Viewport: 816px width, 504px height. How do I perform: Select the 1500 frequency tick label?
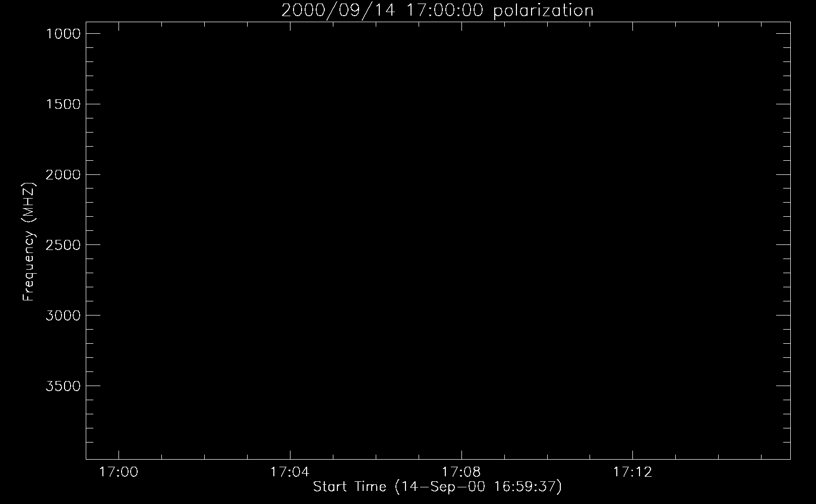point(63,104)
